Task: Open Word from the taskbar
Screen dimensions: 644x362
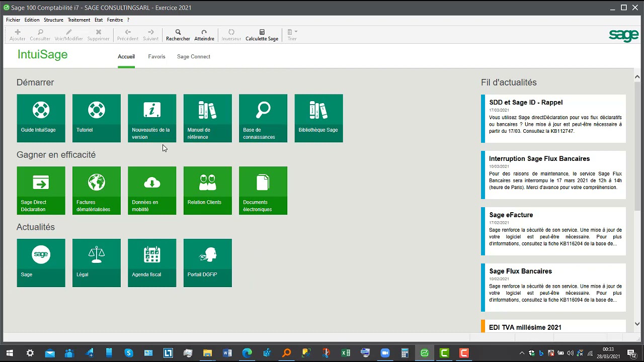Action: click(227, 353)
